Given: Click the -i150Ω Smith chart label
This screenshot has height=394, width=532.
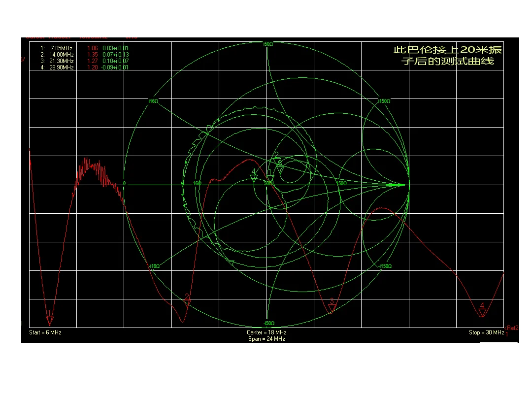Looking at the screenshot, I should [385, 266].
